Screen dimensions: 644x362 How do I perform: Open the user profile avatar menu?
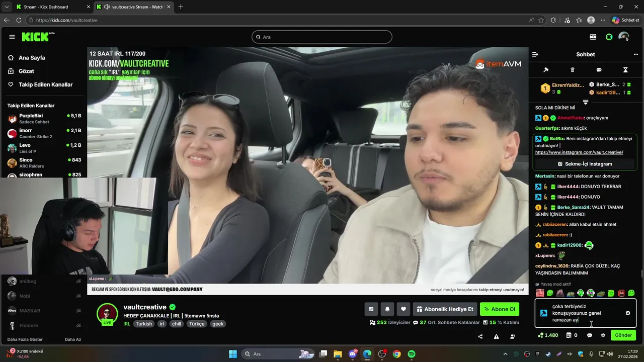coord(624,37)
